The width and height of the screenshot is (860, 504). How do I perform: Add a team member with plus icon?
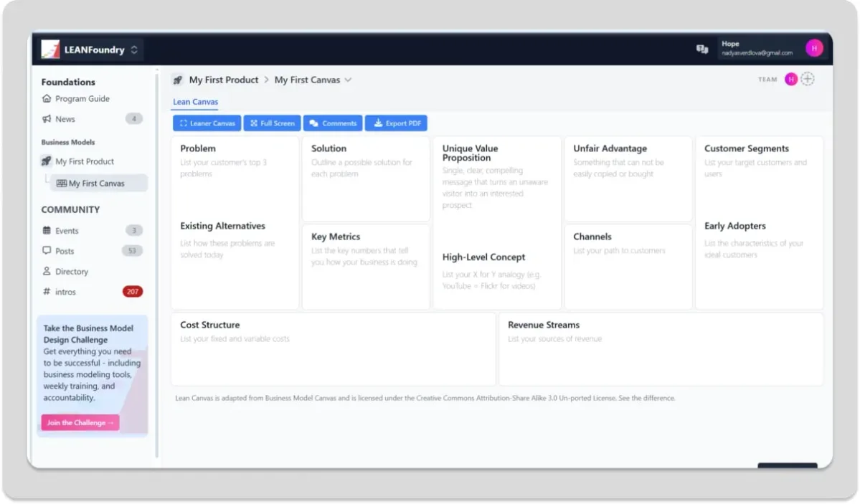click(x=808, y=80)
